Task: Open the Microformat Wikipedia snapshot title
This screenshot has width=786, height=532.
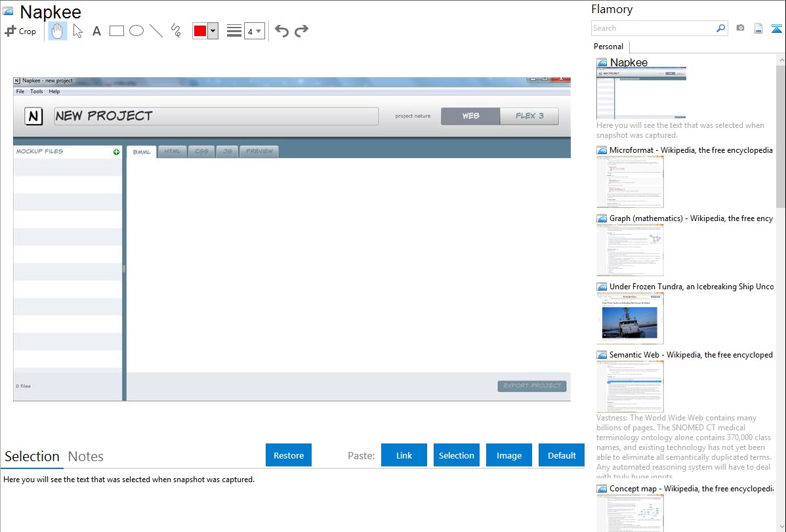Action: coord(691,150)
